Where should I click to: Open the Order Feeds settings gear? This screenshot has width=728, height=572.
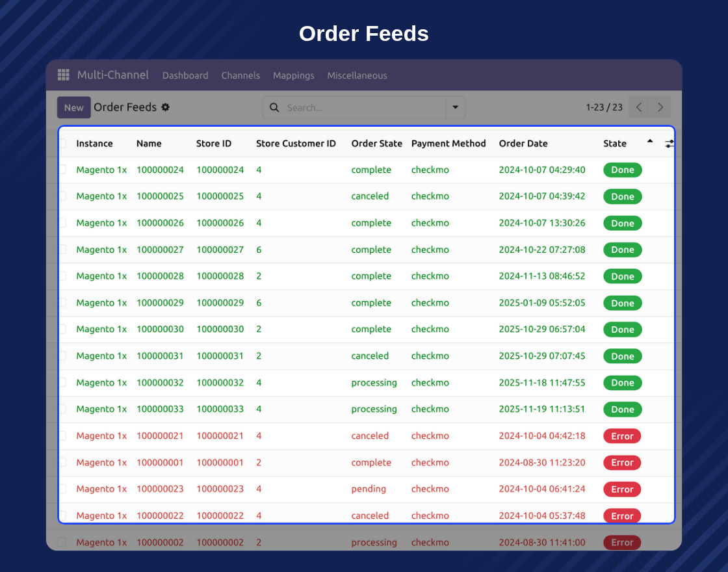pos(165,107)
